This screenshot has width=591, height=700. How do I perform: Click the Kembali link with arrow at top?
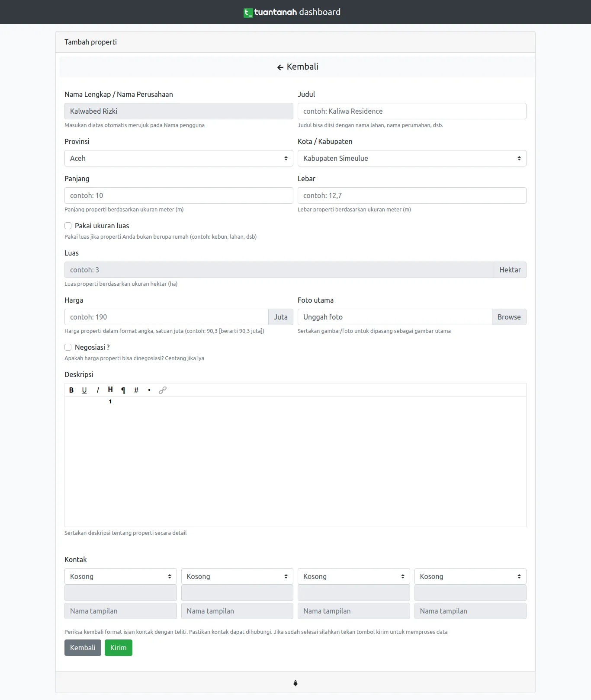[x=298, y=67]
